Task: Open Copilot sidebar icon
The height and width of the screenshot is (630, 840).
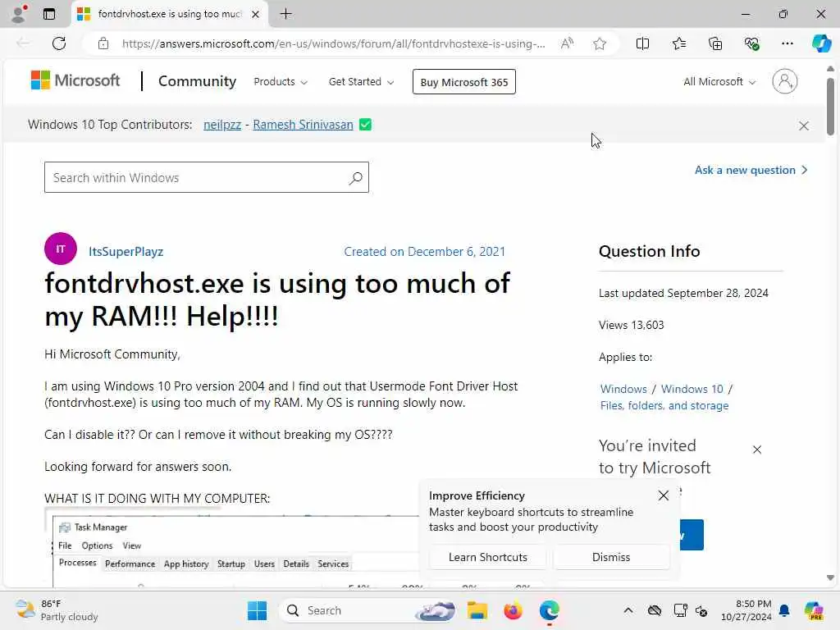Action: pyautogui.click(x=821, y=43)
